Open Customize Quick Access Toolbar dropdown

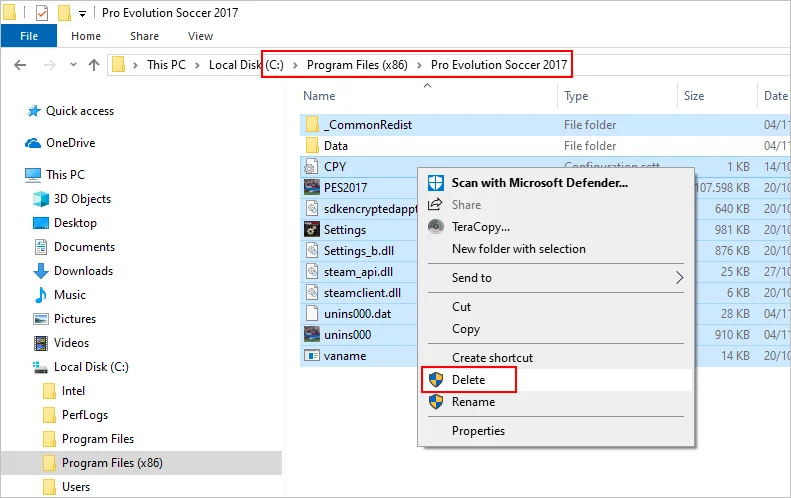82,14
